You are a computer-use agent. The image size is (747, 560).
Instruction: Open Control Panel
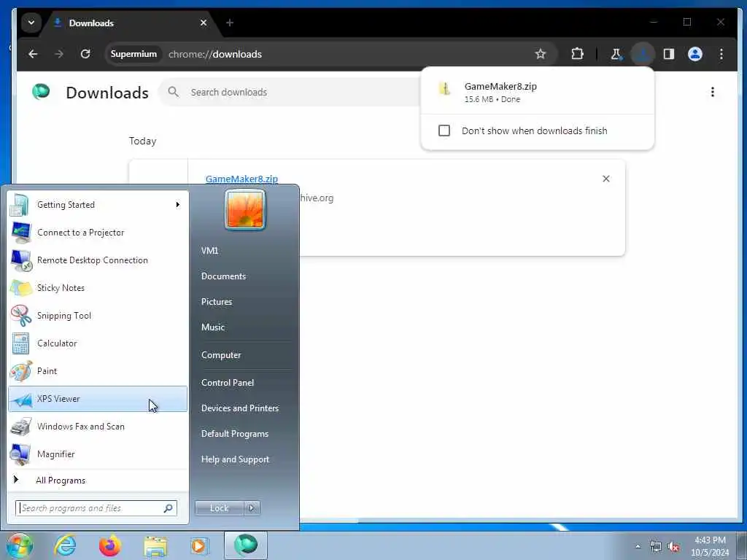tap(228, 382)
